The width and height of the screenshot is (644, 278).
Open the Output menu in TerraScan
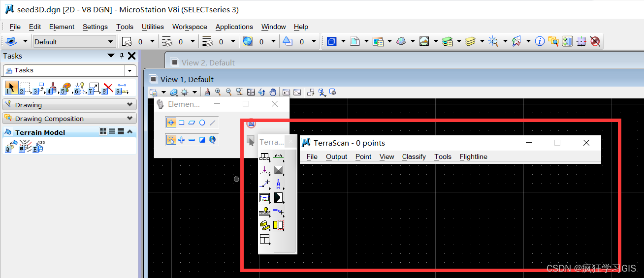click(337, 156)
